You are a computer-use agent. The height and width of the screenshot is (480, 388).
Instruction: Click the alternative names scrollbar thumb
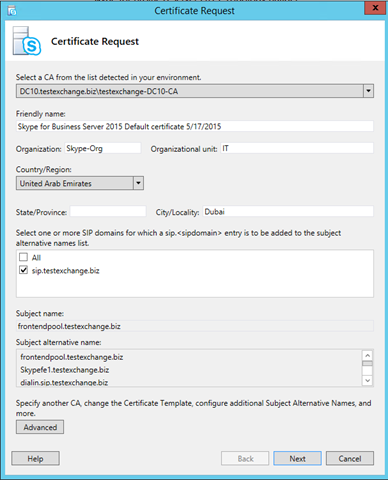[x=367, y=363]
